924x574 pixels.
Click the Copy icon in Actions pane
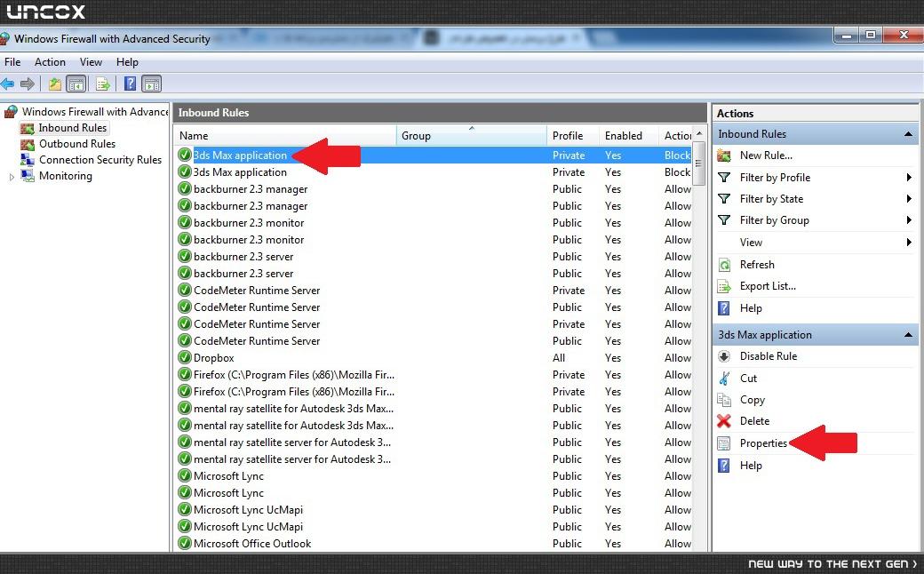[x=724, y=400]
